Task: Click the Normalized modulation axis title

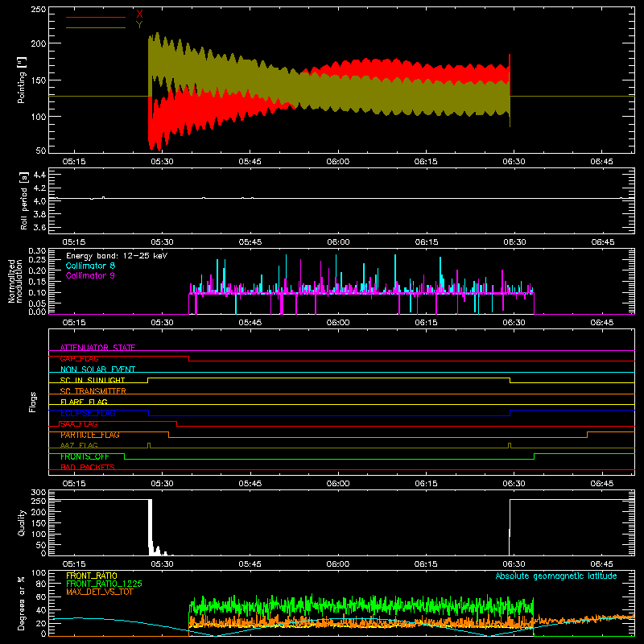Action: click(x=16, y=281)
